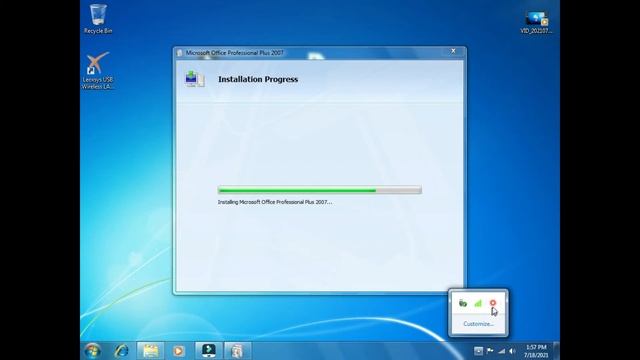
Task: Click the Installation Progress heading
Action: [x=258, y=79]
